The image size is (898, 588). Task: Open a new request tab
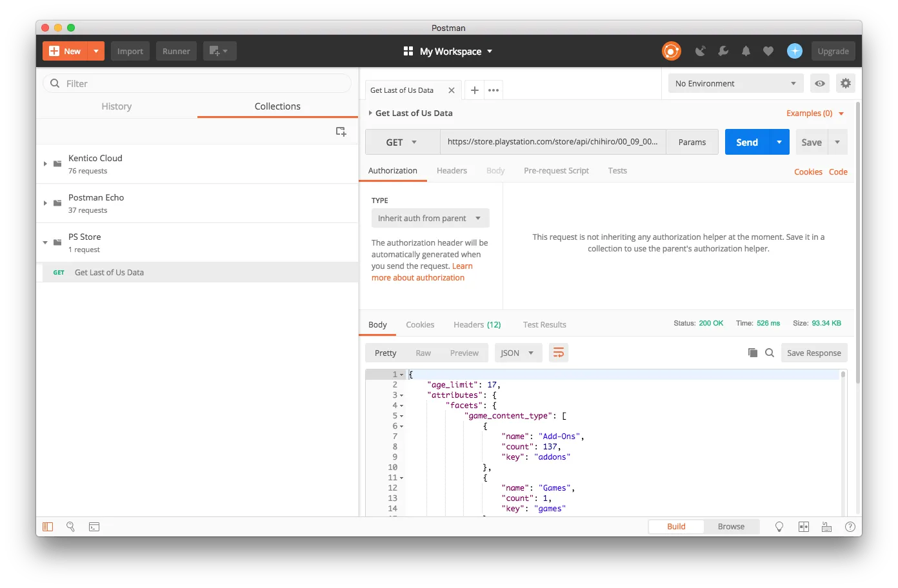pos(474,90)
